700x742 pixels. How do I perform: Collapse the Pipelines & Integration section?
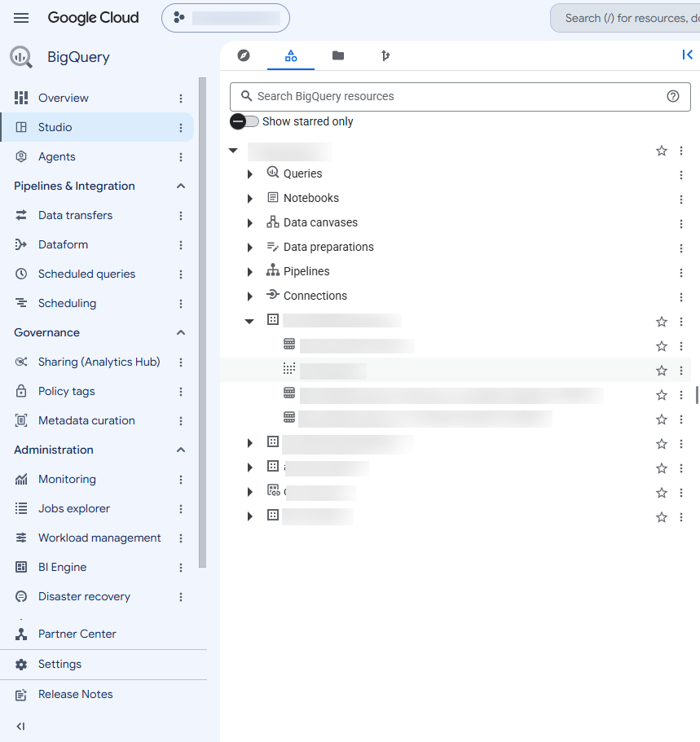coord(180,186)
